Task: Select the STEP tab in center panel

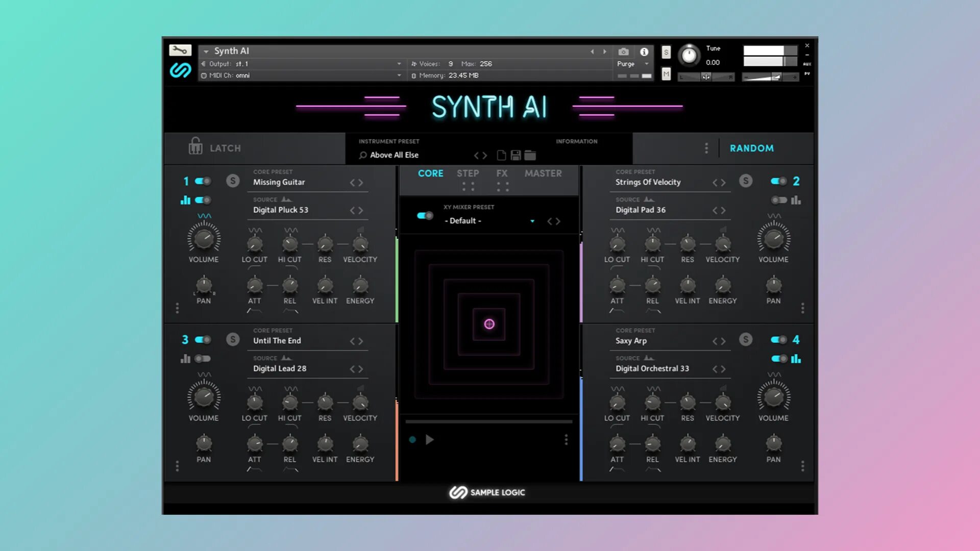Action: [467, 173]
